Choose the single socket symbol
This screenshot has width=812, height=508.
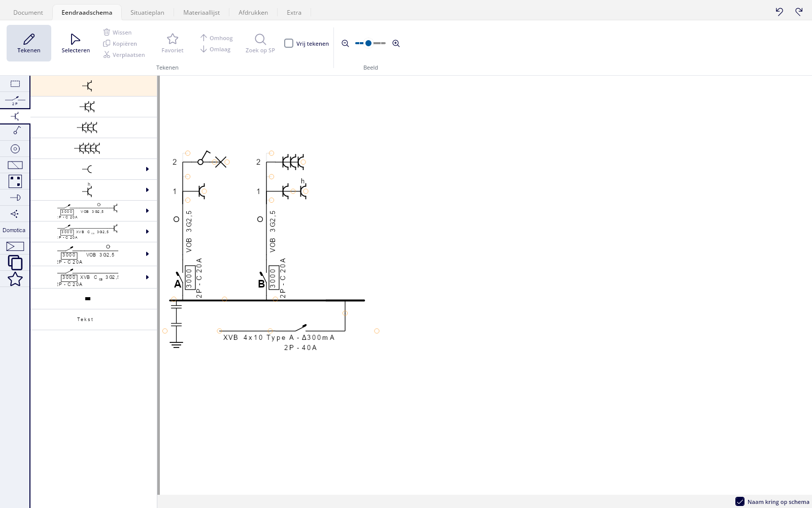click(x=94, y=86)
